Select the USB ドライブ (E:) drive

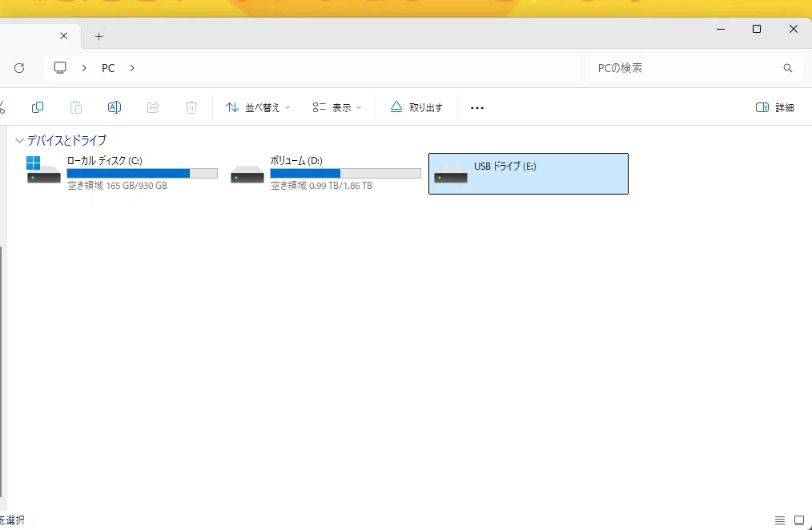(529, 174)
